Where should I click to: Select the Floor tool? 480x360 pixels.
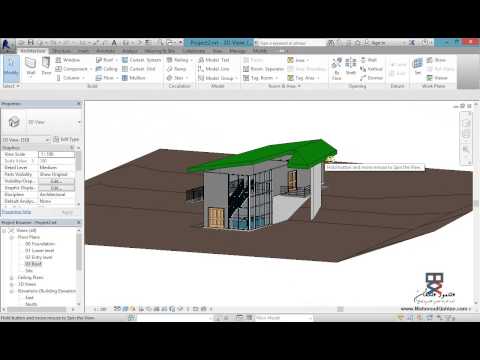[x=105, y=78]
